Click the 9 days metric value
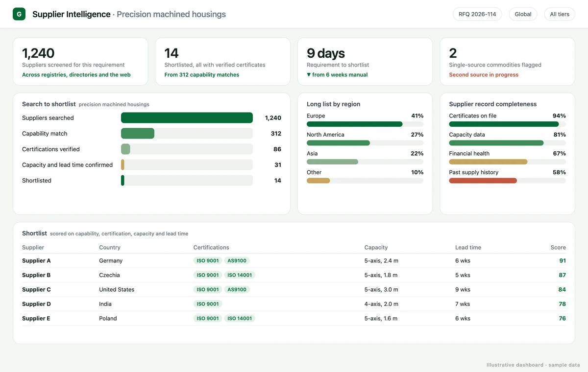Screen dimensions: 588x372 coord(326,53)
